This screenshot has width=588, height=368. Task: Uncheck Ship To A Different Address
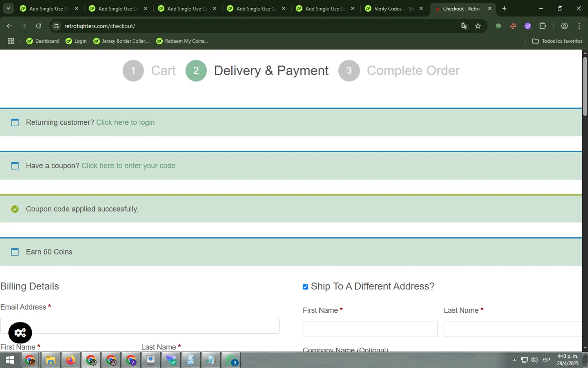305,287
